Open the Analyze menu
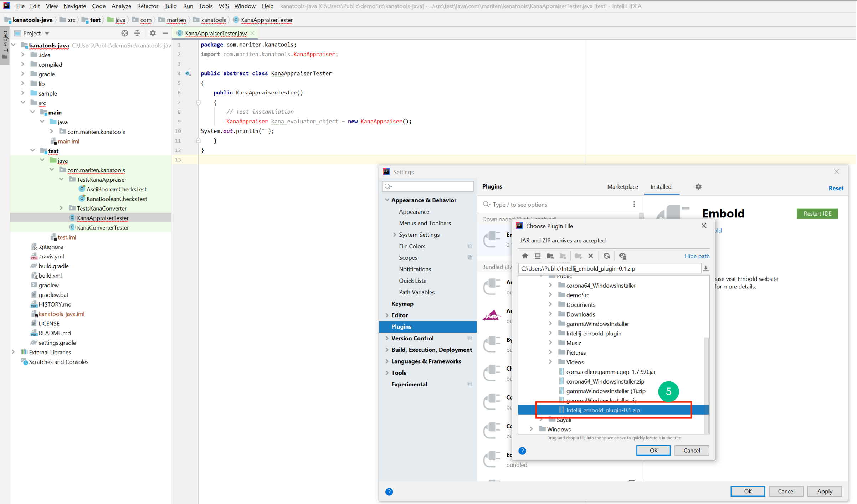 point(121,6)
